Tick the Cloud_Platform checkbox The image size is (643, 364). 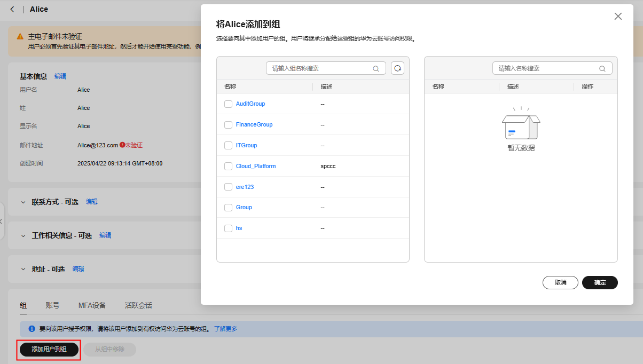[228, 167]
